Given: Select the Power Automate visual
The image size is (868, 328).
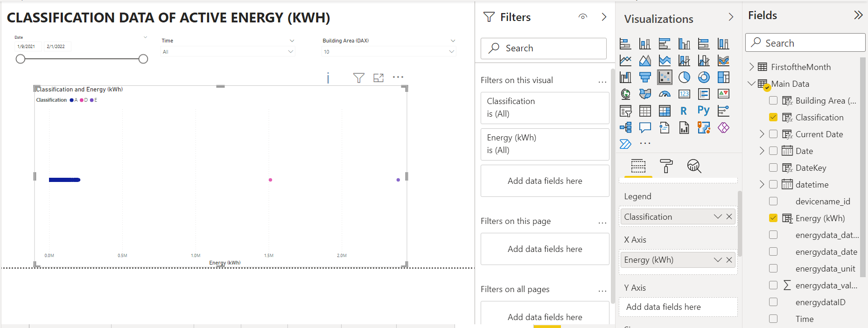Looking at the screenshot, I should [x=625, y=144].
